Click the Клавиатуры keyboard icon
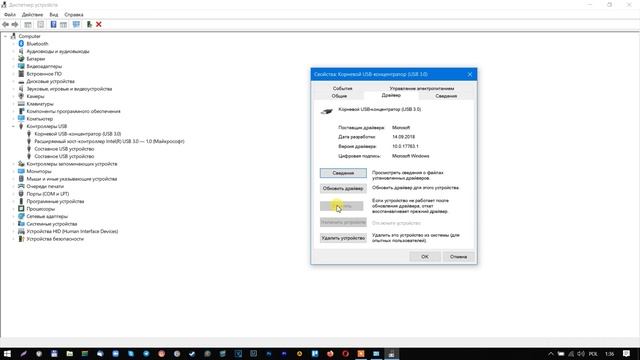Viewport: 640px width, 360px height. (x=21, y=104)
